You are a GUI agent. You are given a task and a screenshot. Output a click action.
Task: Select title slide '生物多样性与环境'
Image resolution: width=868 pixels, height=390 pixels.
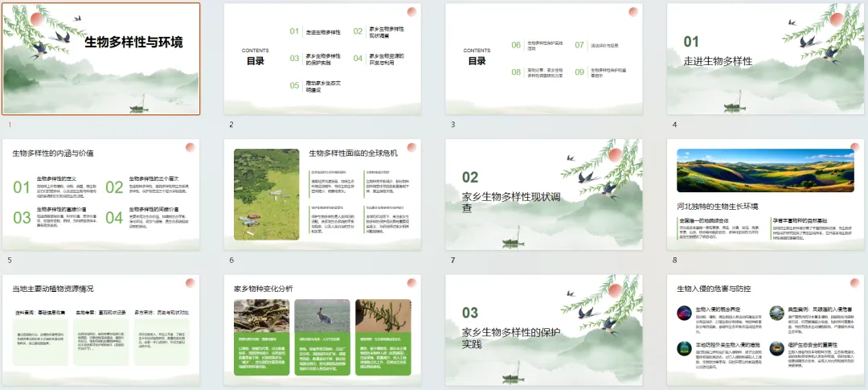[100, 59]
